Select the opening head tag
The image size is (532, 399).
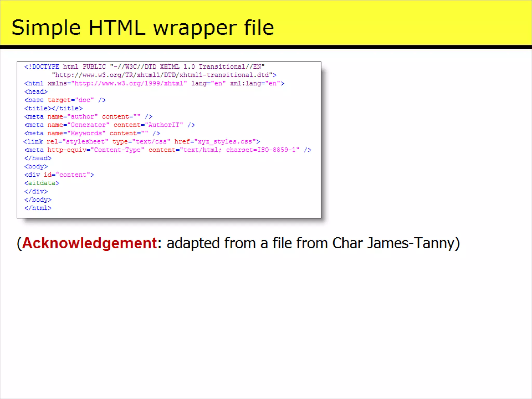36,92
